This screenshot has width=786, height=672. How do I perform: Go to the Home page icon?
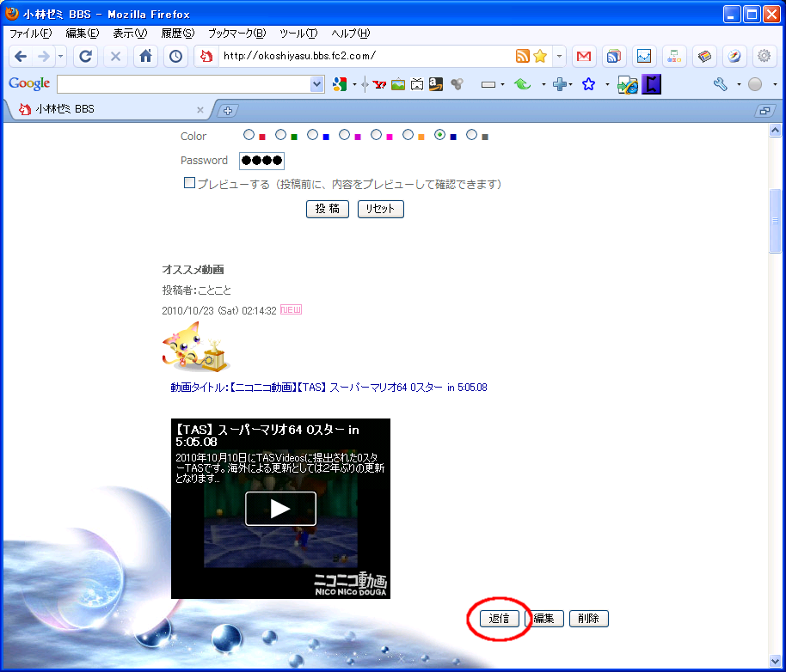145,57
